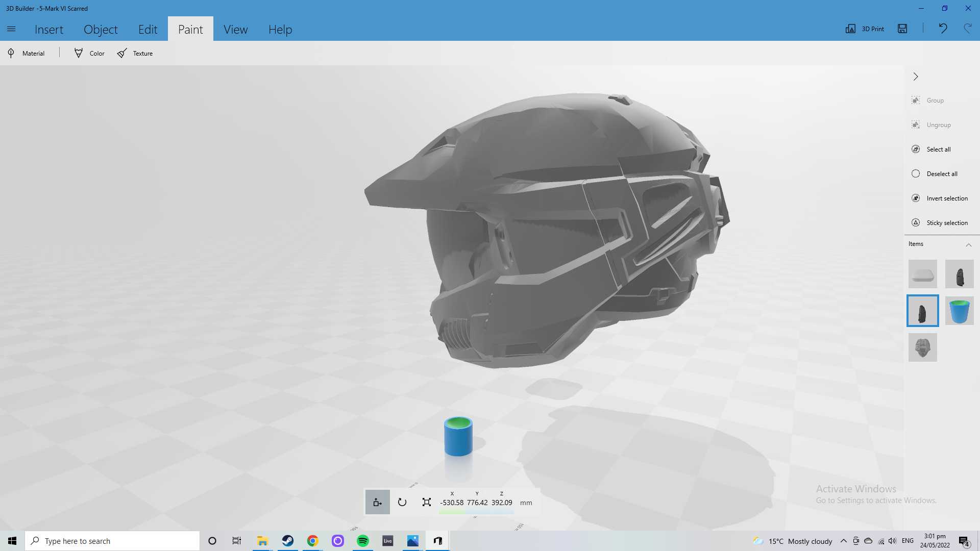
Task: Open the Help tab
Action: (x=280, y=29)
